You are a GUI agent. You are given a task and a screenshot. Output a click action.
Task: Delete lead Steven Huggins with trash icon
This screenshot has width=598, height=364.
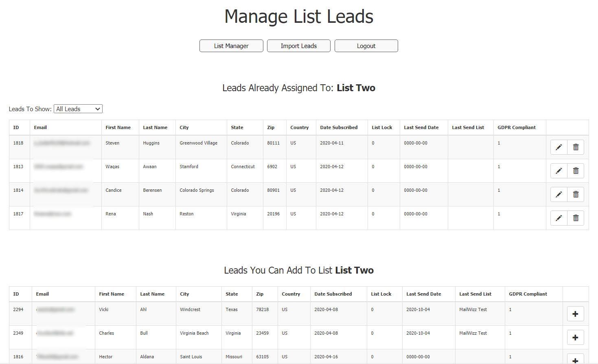click(576, 147)
